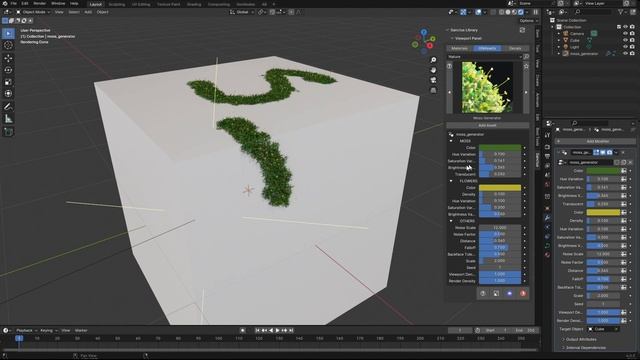Expand the Camera item in outliner
Screen dimensions: 640x360
tap(559, 33)
